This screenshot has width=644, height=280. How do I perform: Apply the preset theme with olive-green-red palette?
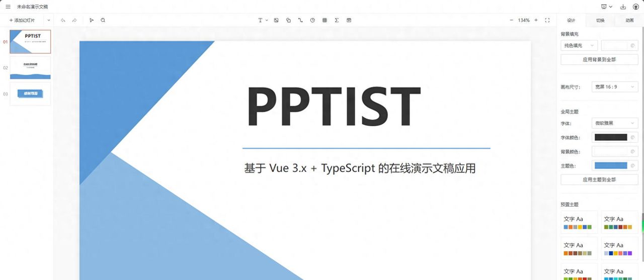[x=619, y=222]
